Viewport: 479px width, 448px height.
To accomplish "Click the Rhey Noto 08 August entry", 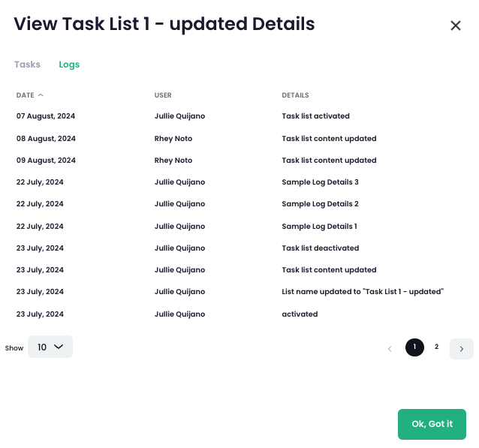I will [173, 139].
